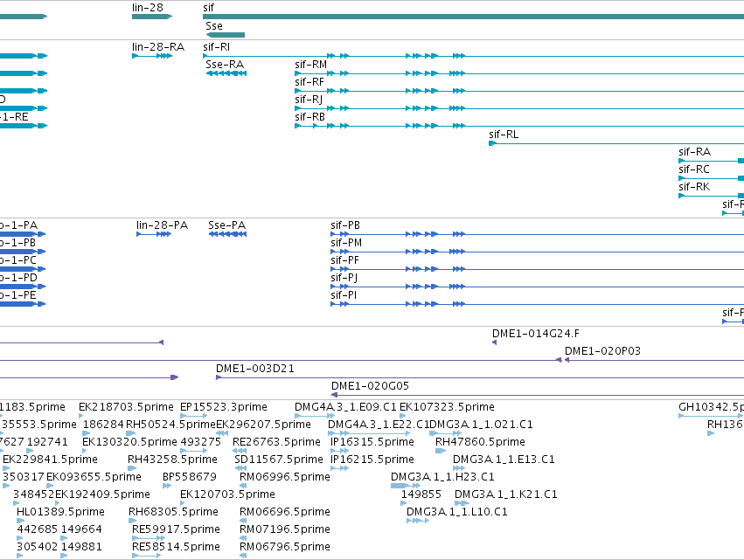Select the sif-RL transcript
Screen dimensions: 744x560
click(x=504, y=135)
